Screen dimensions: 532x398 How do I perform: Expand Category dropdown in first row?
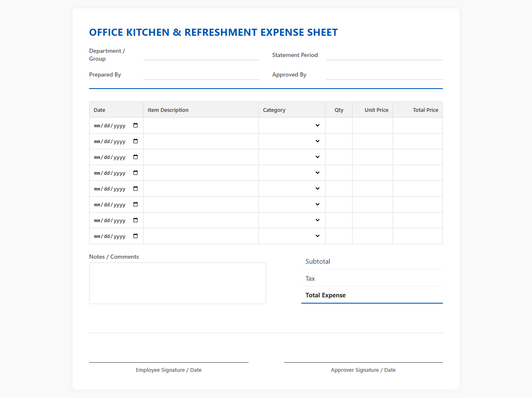click(x=292, y=126)
